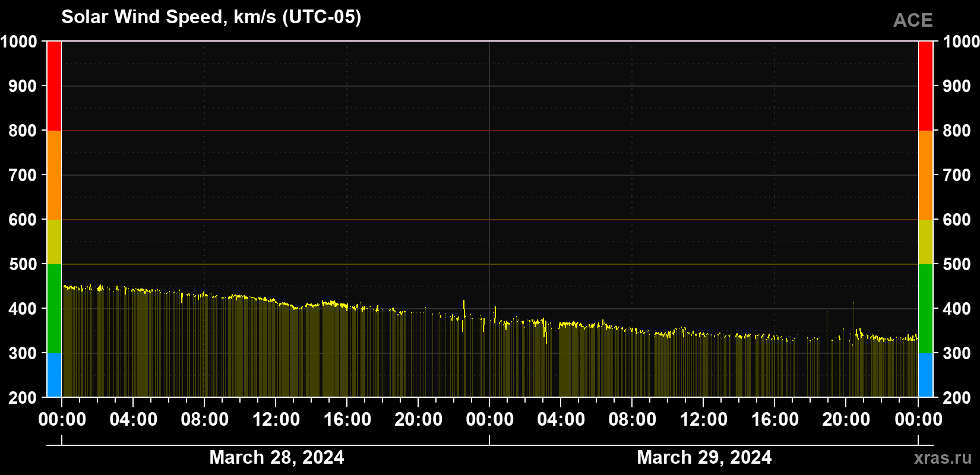This screenshot has height=475, width=980.
Task: Click the chart title Solar Wind Speed
Action: [211, 17]
